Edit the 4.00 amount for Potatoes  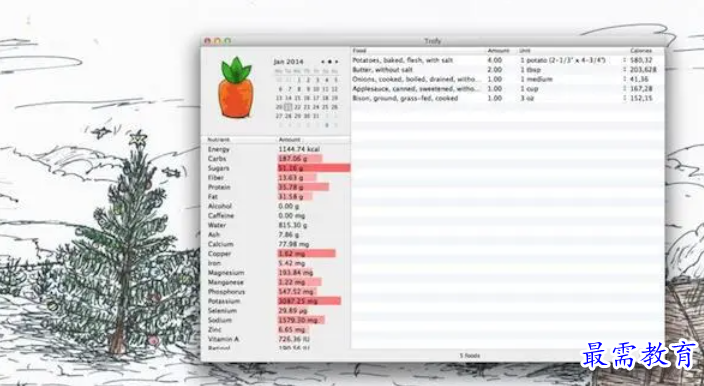click(x=495, y=60)
